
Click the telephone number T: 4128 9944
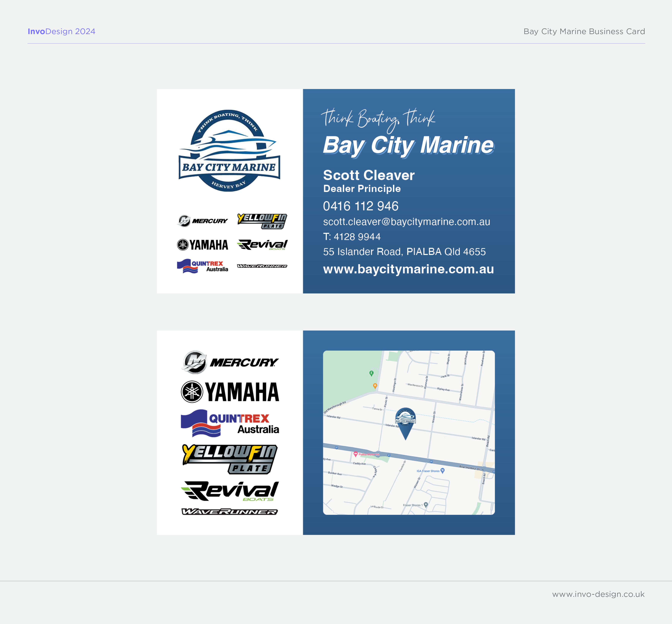(352, 237)
